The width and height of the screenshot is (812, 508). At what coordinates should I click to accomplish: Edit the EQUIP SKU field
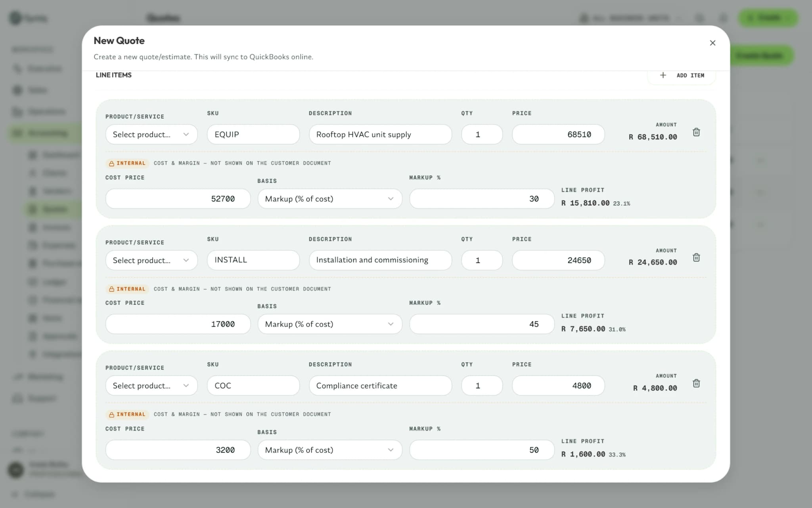click(253, 135)
